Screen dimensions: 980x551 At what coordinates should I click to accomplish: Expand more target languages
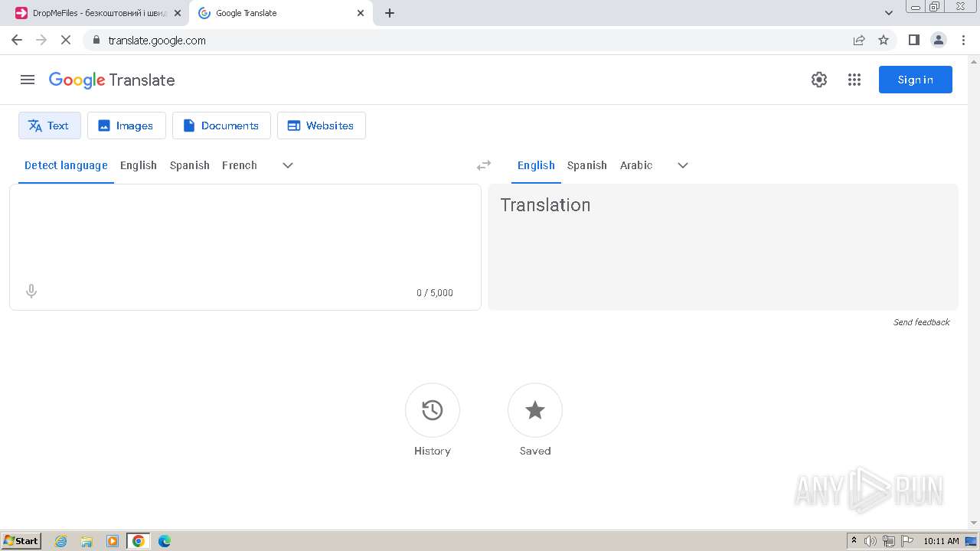(x=683, y=165)
